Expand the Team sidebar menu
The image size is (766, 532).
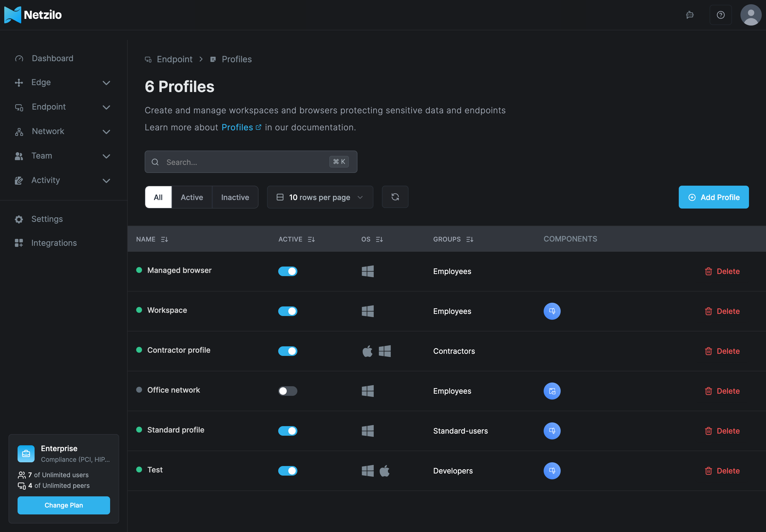coord(63,156)
